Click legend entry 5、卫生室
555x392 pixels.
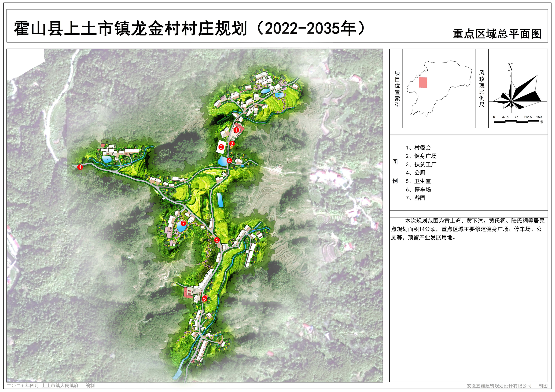point(418,181)
